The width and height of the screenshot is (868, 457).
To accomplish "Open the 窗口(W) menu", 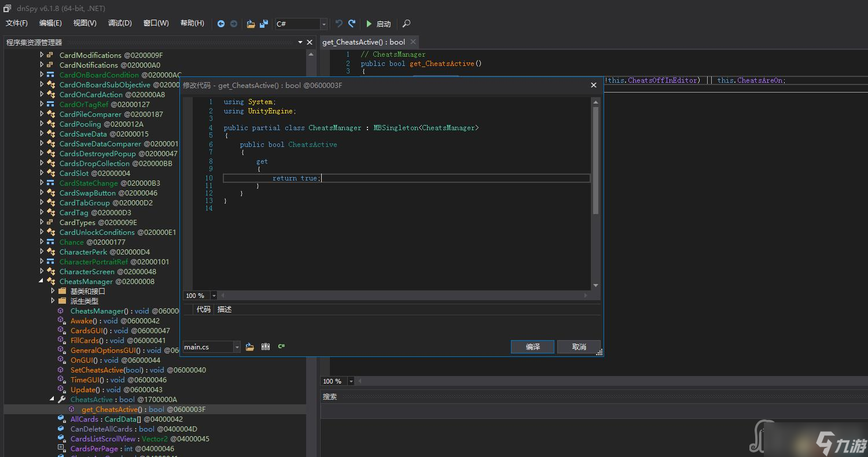I will (x=156, y=23).
